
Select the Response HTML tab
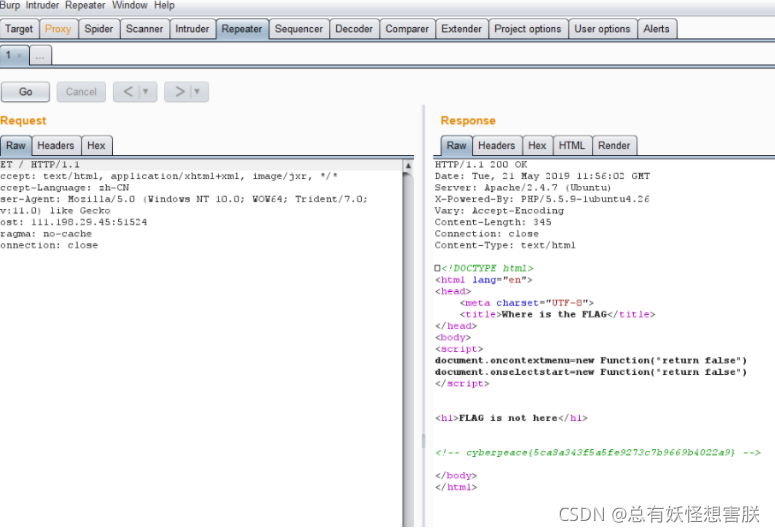coord(572,145)
